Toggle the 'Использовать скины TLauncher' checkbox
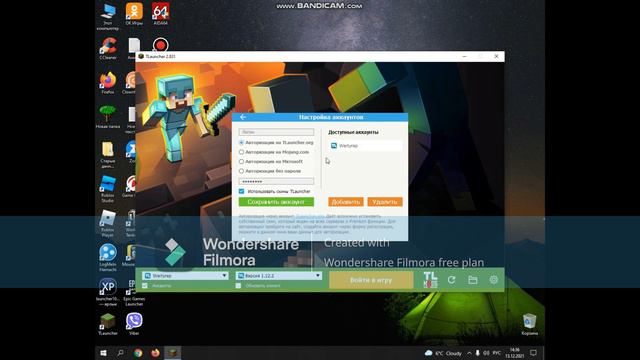This screenshot has width=640, height=360. click(x=241, y=191)
